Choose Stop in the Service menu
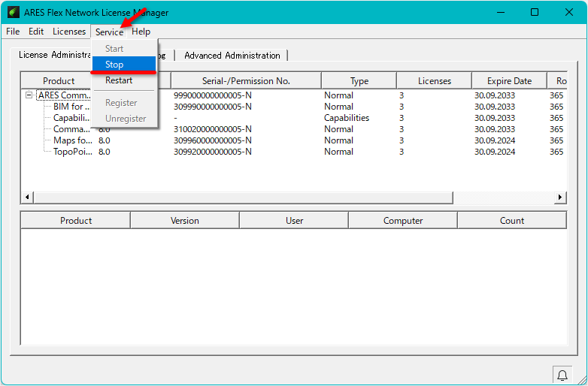The height and width of the screenshot is (386, 588). tap(124, 65)
